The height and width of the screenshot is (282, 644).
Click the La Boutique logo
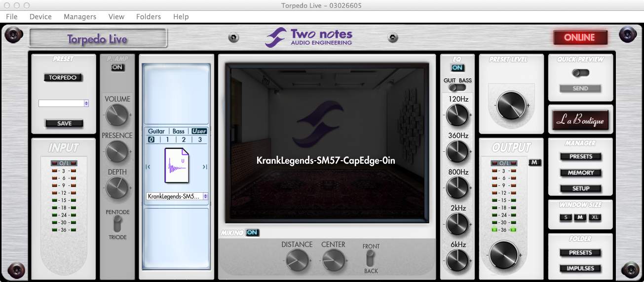click(580, 120)
